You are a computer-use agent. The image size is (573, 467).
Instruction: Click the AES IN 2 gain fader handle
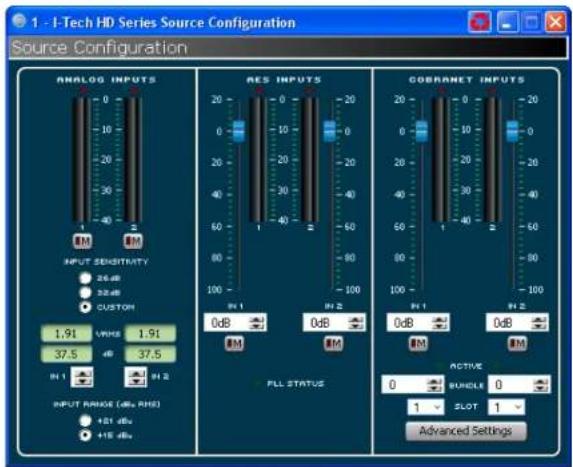[x=330, y=131]
